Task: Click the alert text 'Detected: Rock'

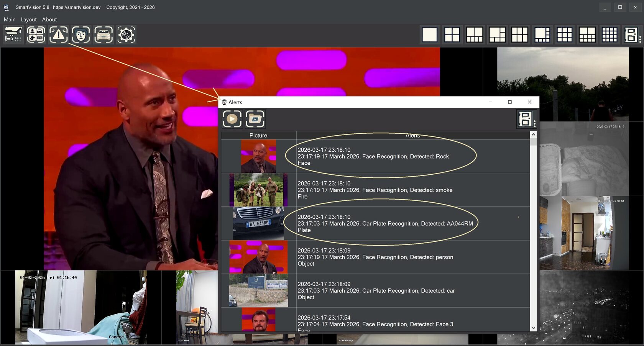Action: tap(429, 156)
